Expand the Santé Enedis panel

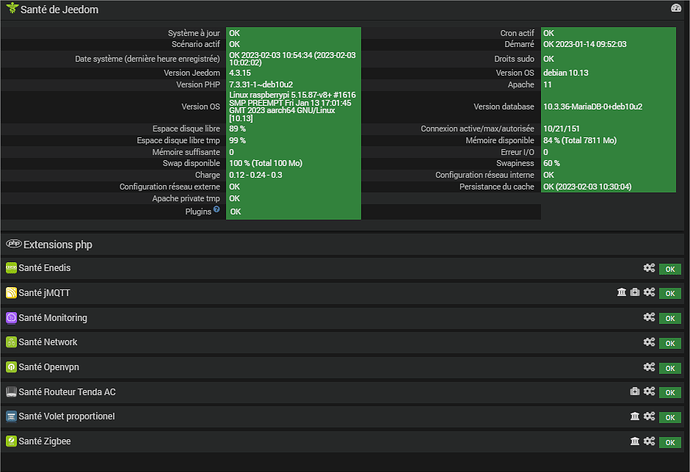coord(44,268)
